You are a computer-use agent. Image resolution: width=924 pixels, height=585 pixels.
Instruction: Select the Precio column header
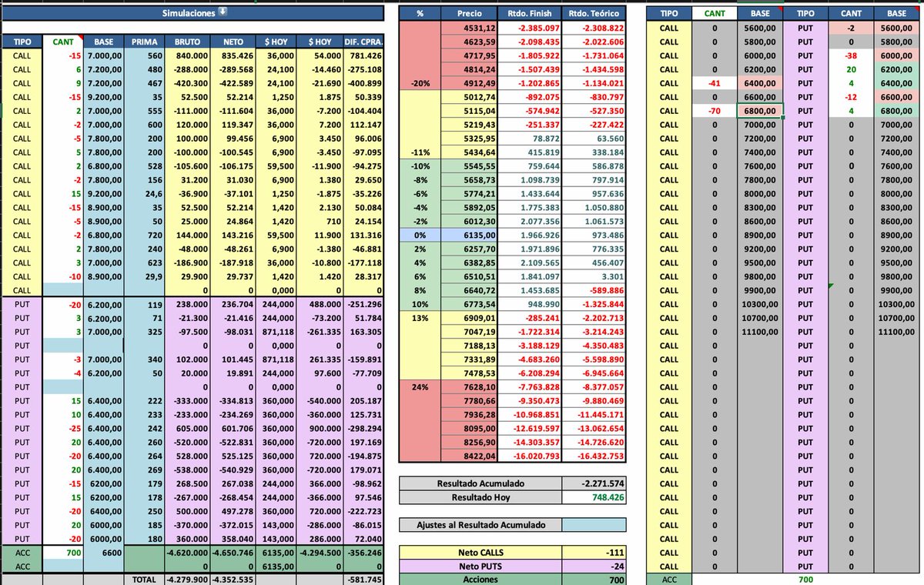point(469,13)
